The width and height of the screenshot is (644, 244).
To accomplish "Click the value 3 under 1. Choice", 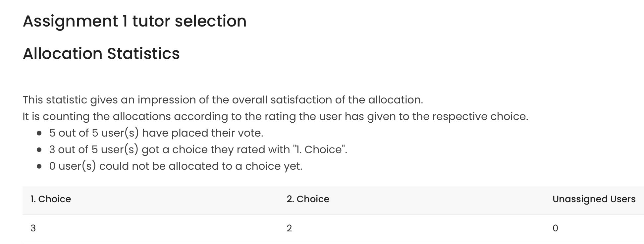I will (33, 228).
